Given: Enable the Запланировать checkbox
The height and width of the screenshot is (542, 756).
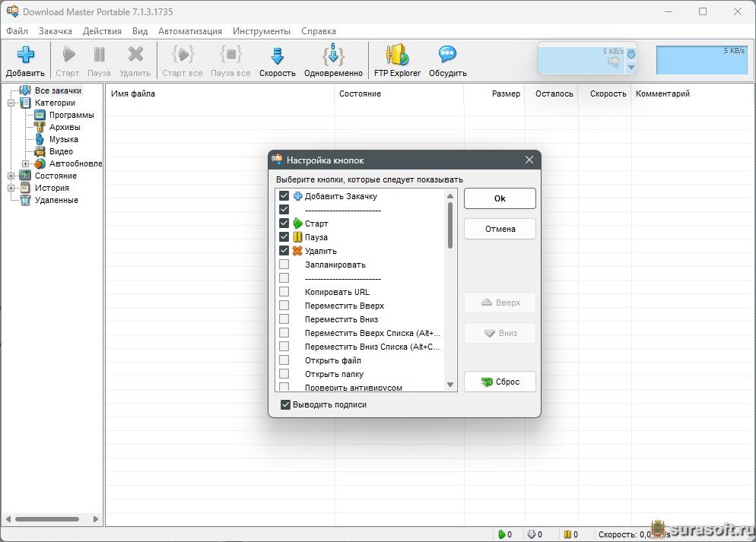Looking at the screenshot, I should click(284, 265).
